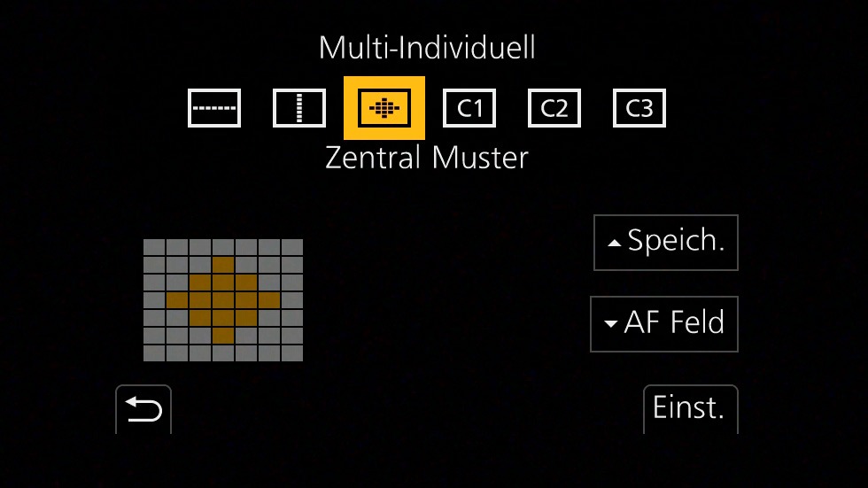Go back with the return arrow icon

coord(143,409)
